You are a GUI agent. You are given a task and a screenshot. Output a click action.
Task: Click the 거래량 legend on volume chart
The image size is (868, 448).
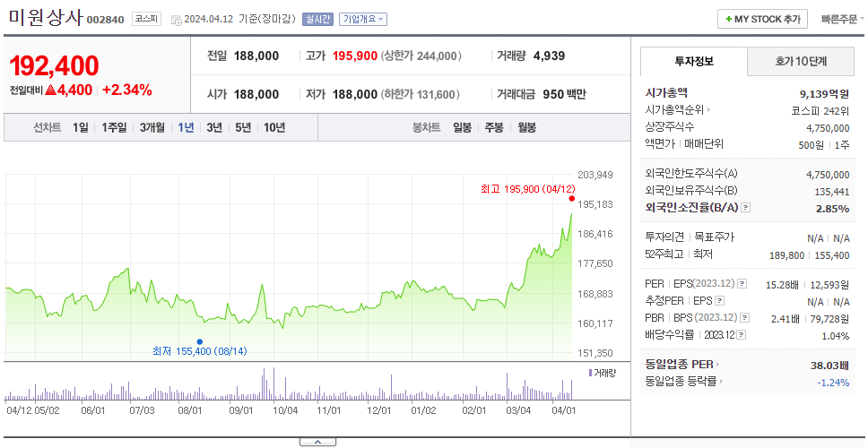(602, 373)
